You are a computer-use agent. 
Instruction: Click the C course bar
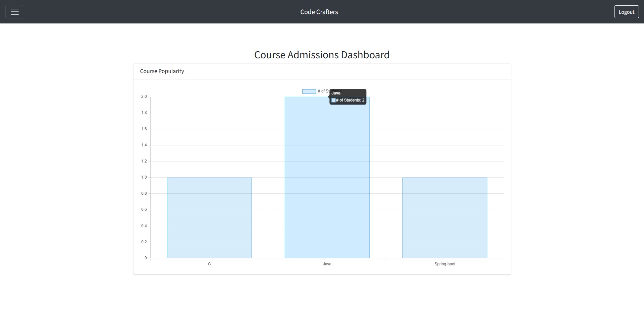[209, 218]
